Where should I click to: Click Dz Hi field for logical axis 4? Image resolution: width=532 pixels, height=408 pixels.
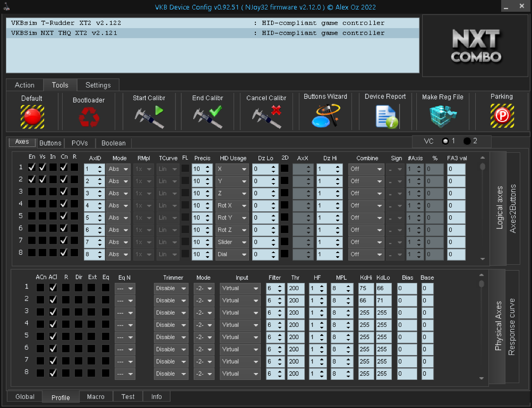[x=329, y=205]
